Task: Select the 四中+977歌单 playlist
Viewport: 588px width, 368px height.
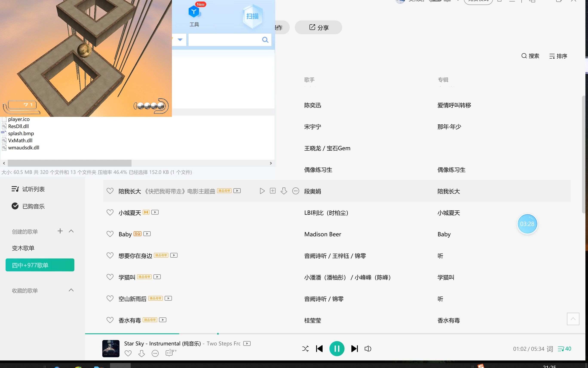Action: coord(40,265)
